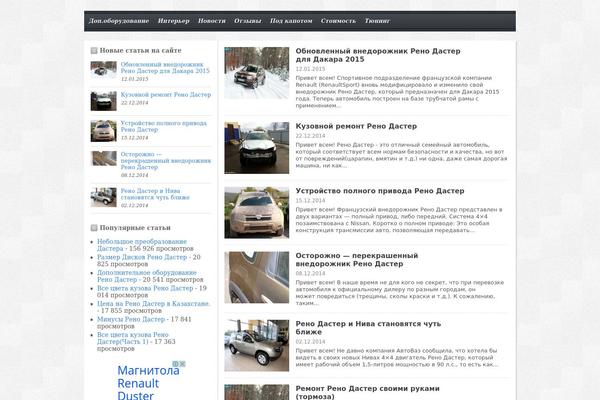Open main article title Устройство полного привода Рено Дастер
600x400 pixels.
point(380,191)
